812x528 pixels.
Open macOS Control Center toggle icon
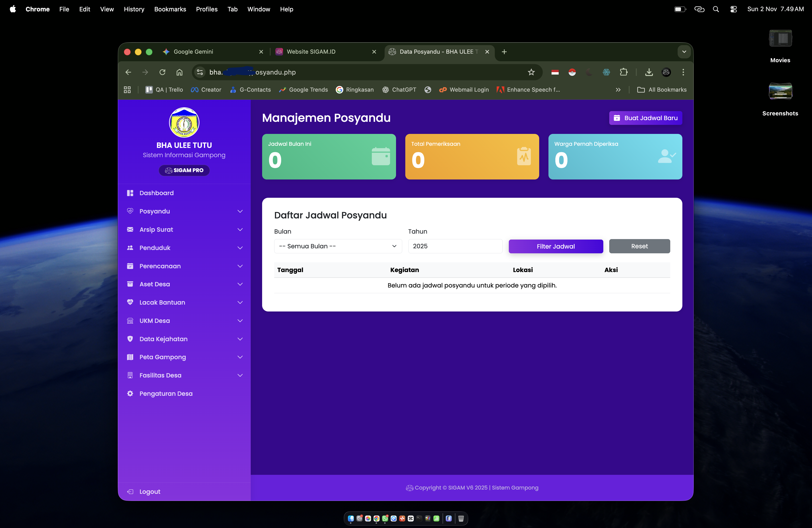733,9
